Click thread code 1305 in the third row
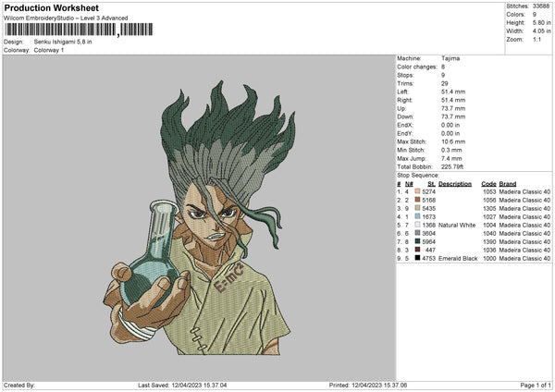The image size is (555, 392). 489,208
